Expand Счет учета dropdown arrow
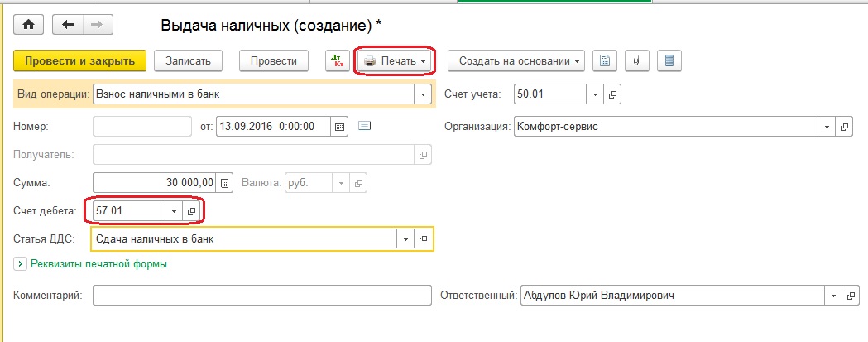The width and height of the screenshot is (868, 342). [595, 94]
